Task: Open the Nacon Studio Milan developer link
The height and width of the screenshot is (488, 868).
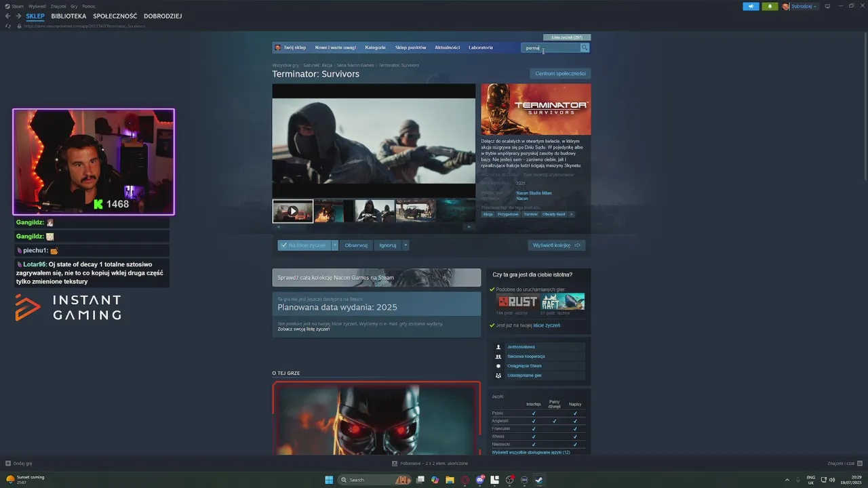Action: [x=534, y=193]
